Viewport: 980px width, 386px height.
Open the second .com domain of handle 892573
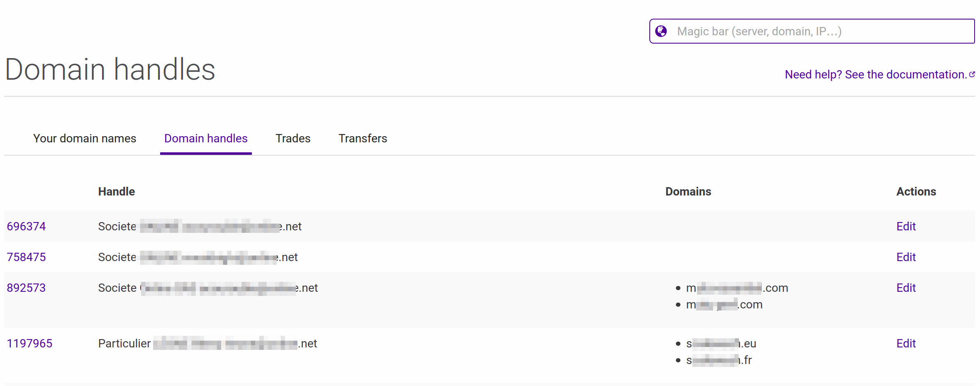click(x=724, y=304)
